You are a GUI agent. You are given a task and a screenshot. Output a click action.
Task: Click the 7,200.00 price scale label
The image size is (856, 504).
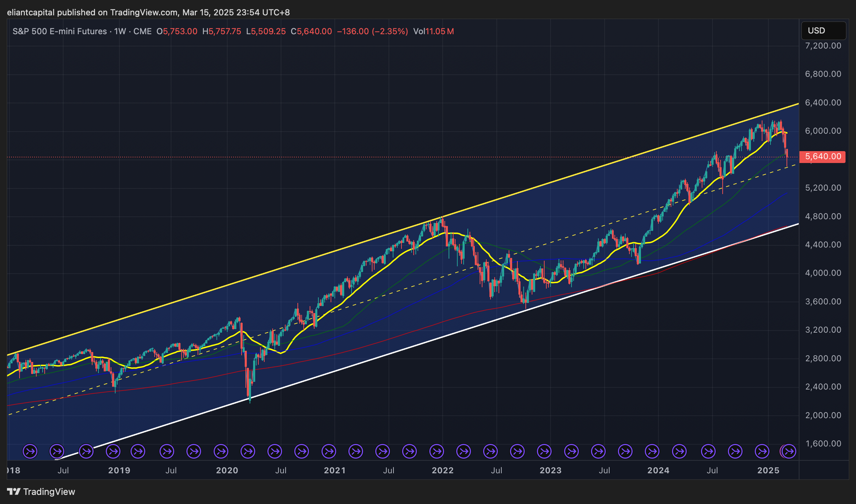coord(823,46)
